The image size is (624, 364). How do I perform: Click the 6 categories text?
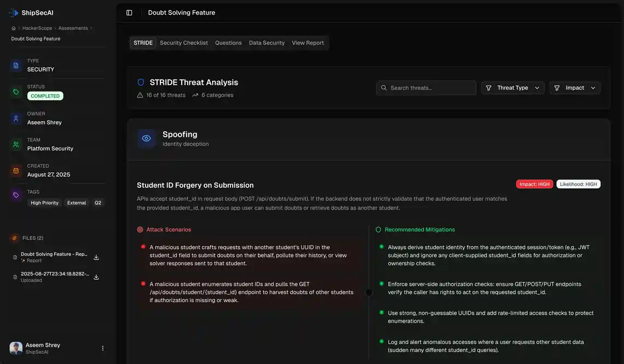click(x=217, y=95)
